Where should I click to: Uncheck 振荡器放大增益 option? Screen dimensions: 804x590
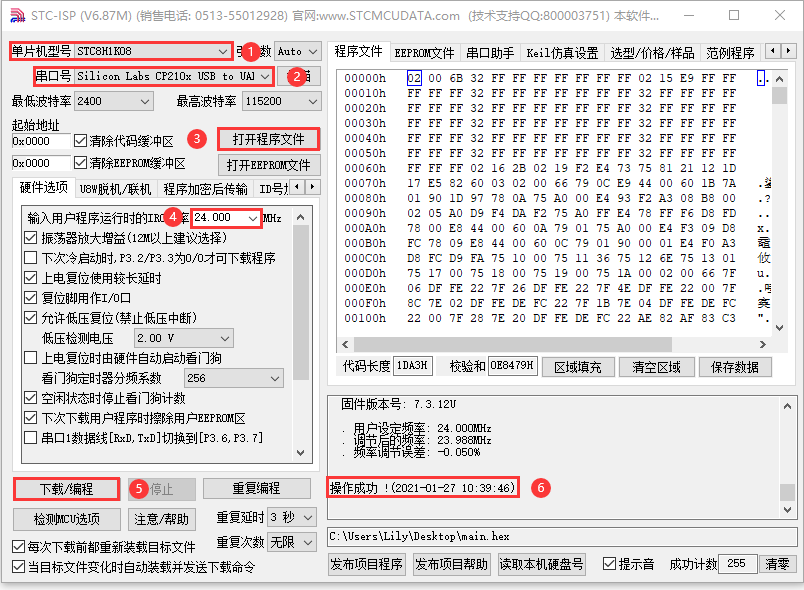click(31, 237)
